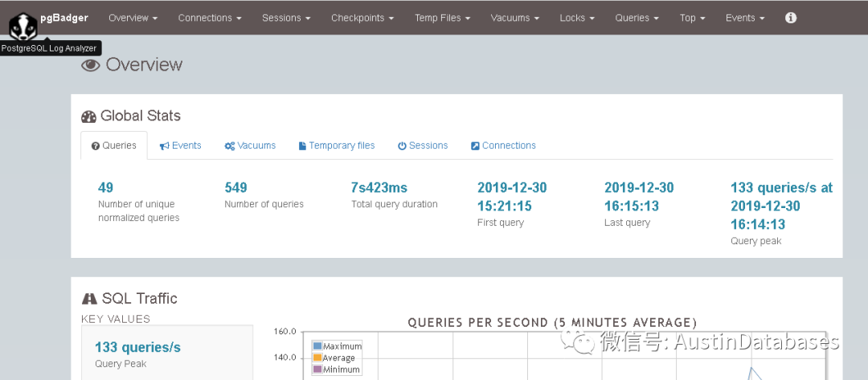The height and width of the screenshot is (380, 868).
Task: Click the external link icon on Connections tab
Action: point(475,146)
